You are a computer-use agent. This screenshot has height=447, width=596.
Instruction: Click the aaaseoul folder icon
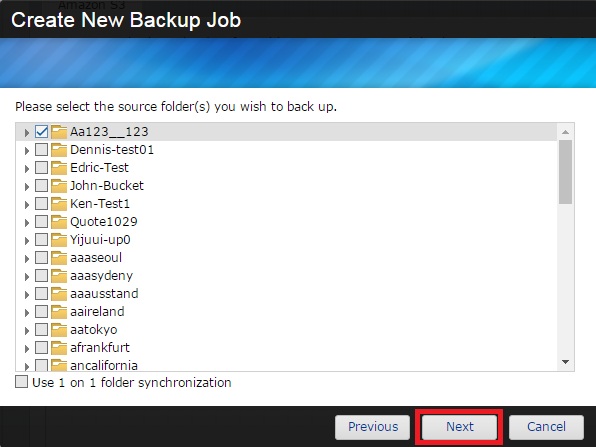59,258
